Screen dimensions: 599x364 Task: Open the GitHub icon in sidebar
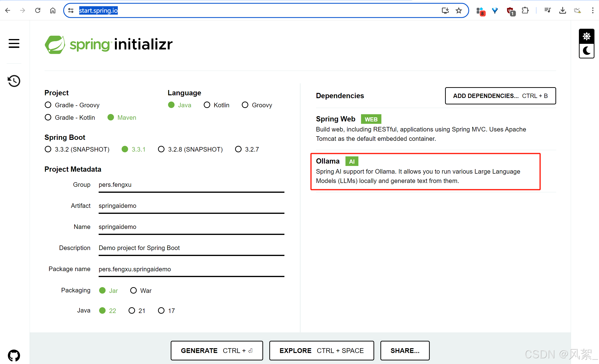14,355
